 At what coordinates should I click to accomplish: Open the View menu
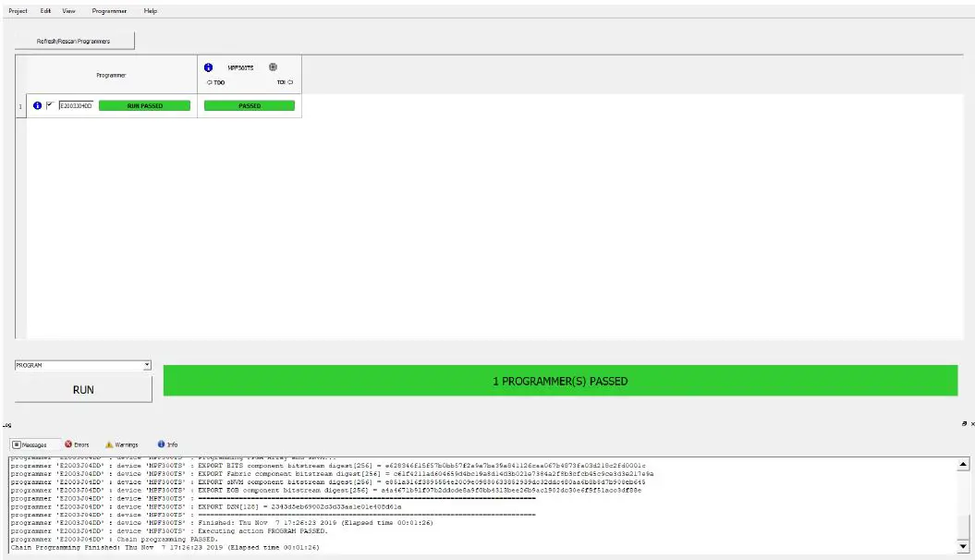click(68, 11)
